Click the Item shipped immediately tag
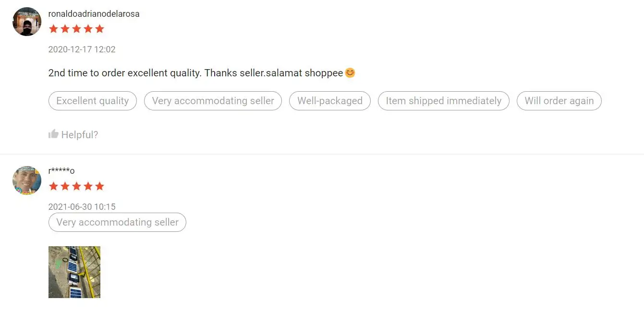This screenshot has width=644, height=312. click(444, 101)
